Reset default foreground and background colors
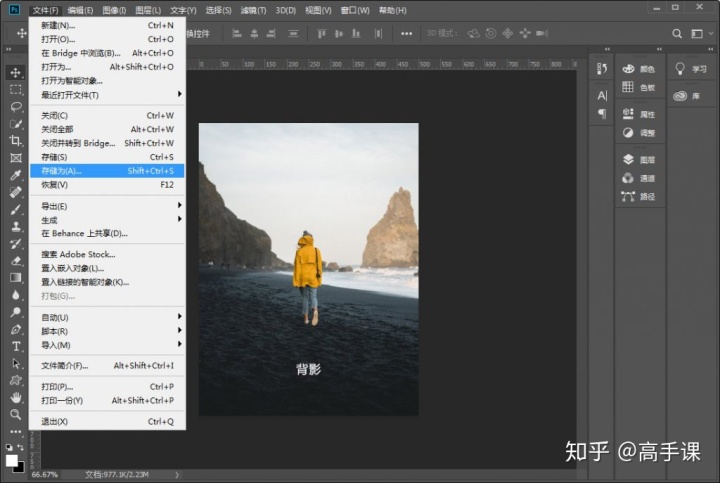Screen dimensions: 720x483 point(9,447)
